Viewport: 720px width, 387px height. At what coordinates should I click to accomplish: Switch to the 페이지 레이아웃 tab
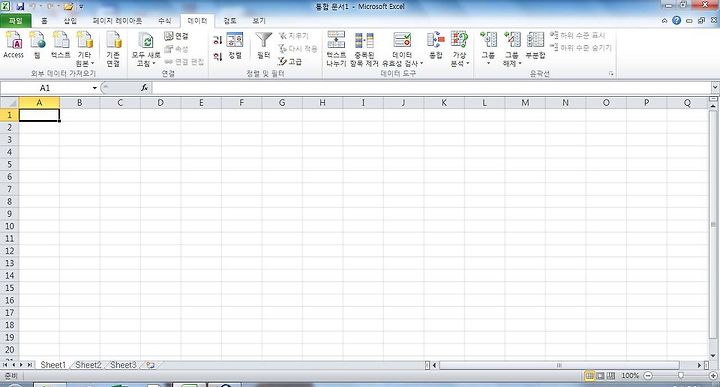(x=117, y=21)
